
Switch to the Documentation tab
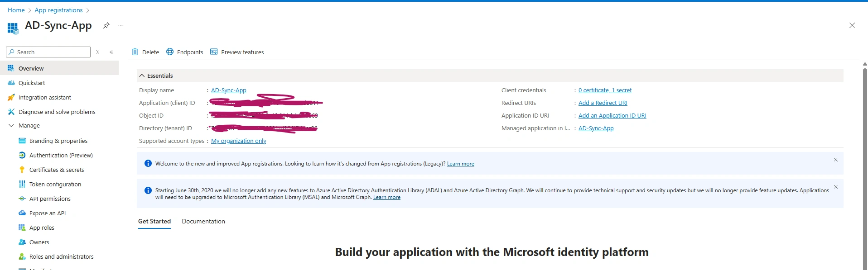click(203, 221)
